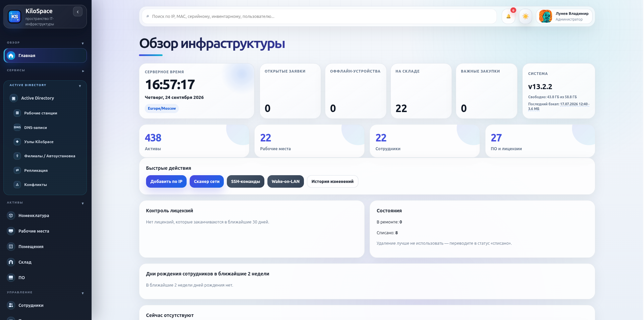Collapse the УПРАВЛЕНИЕ section arrow
This screenshot has height=320, width=644.
click(x=83, y=293)
